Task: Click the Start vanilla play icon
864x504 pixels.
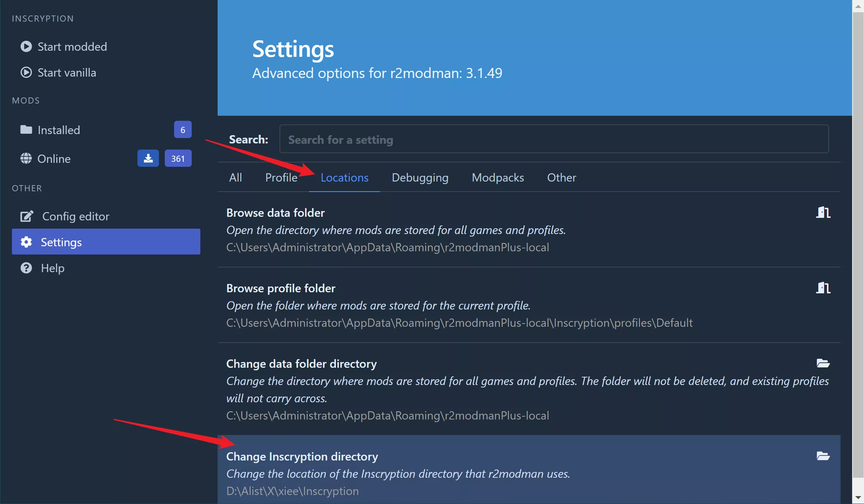Action: 26,72
